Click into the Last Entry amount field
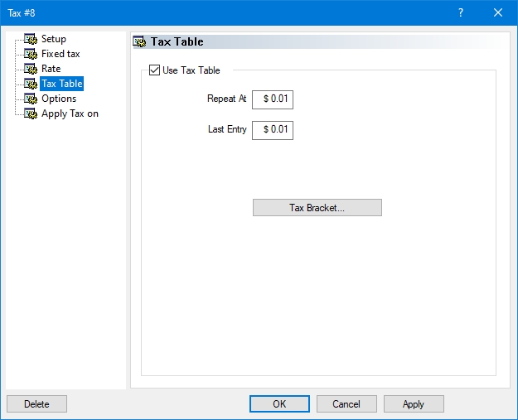Image resolution: width=518 pixels, height=420 pixels. click(273, 130)
